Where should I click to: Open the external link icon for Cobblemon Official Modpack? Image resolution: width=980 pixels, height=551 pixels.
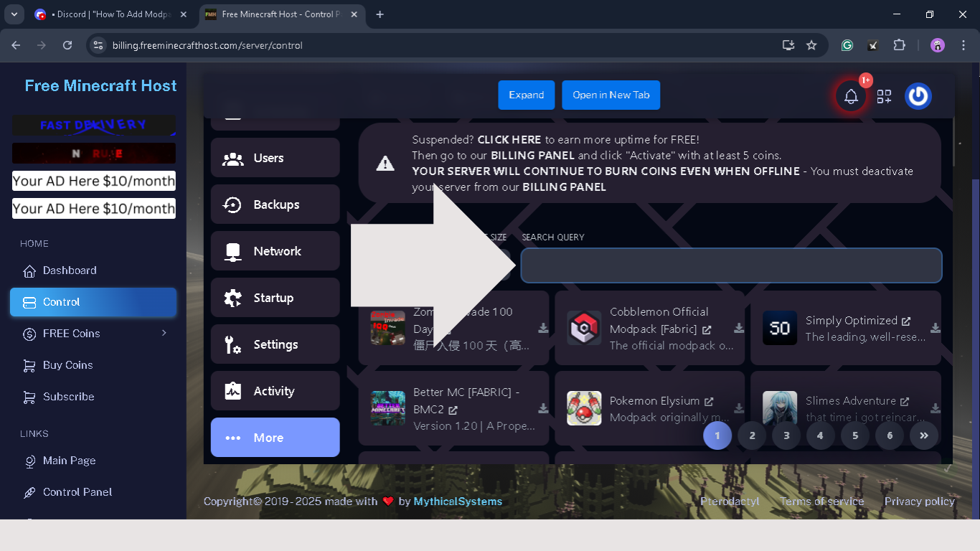[707, 330]
